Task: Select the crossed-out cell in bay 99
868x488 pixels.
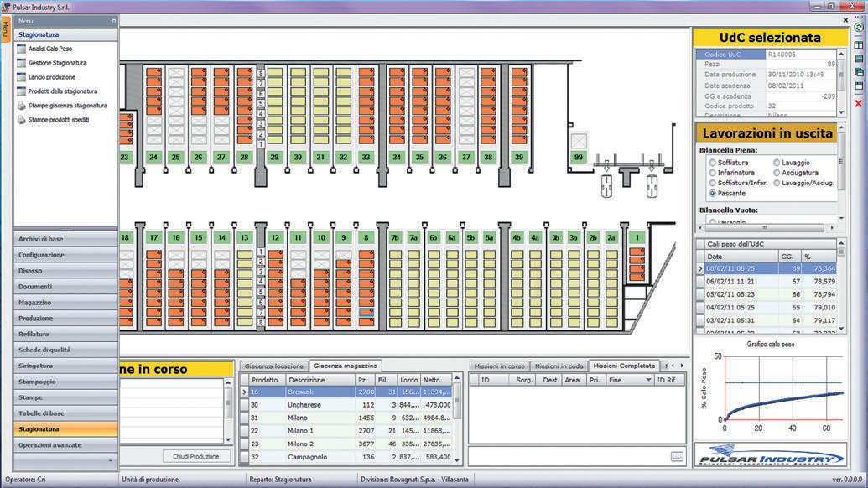Action: (x=579, y=141)
